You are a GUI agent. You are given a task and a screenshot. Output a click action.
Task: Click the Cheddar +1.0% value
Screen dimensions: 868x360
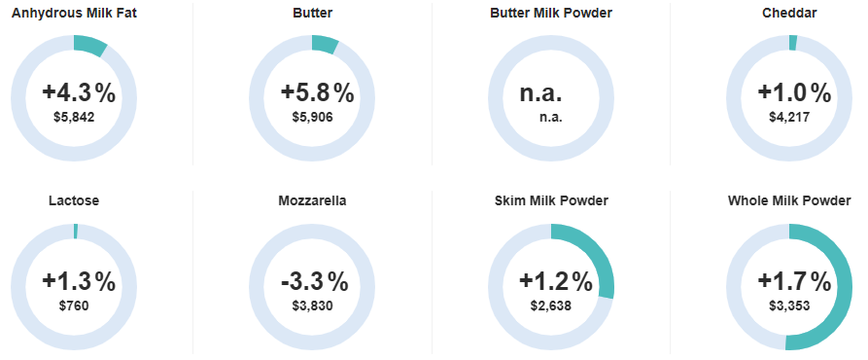pos(794,93)
